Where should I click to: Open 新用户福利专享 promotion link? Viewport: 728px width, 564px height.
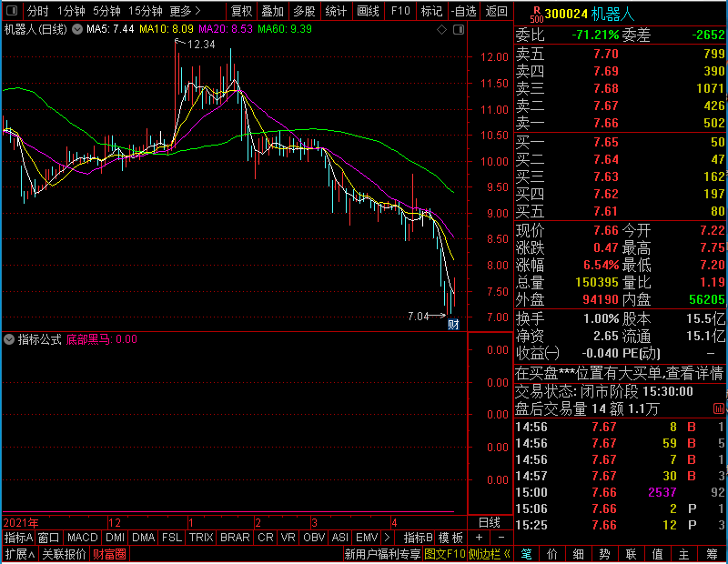(382, 554)
